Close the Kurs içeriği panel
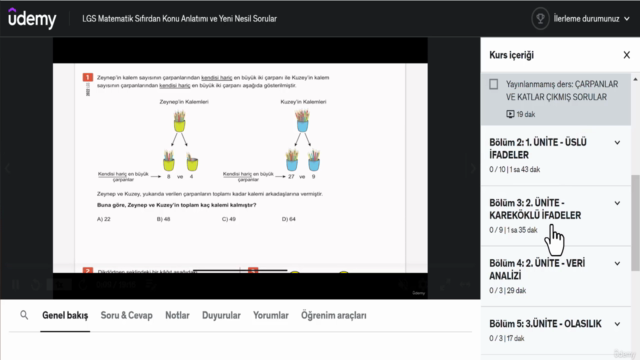Image resolution: width=640 pixels, height=360 pixels. point(627,55)
